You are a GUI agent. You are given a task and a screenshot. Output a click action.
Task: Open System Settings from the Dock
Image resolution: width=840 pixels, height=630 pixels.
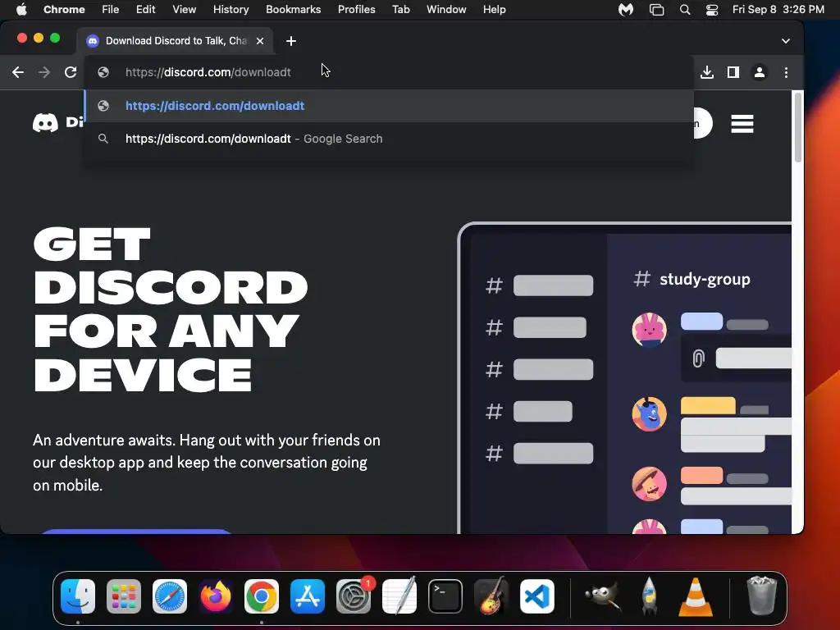(354, 596)
